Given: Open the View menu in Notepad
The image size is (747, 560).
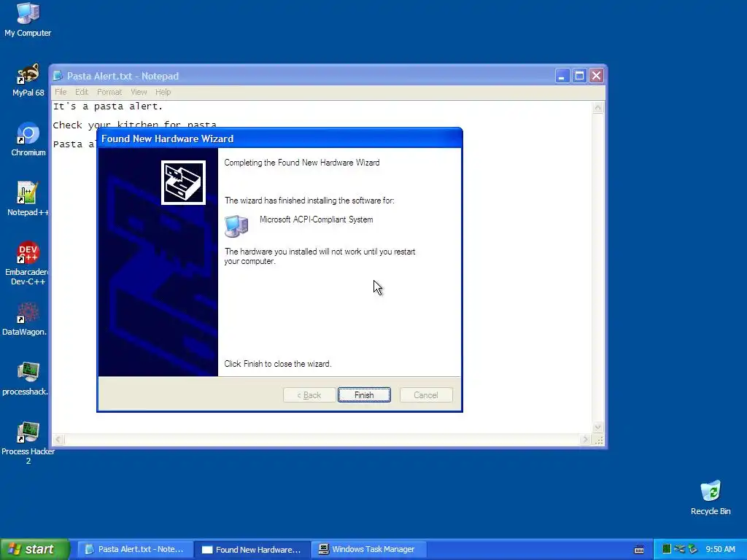Looking at the screenshot, I should click(139, 92).
